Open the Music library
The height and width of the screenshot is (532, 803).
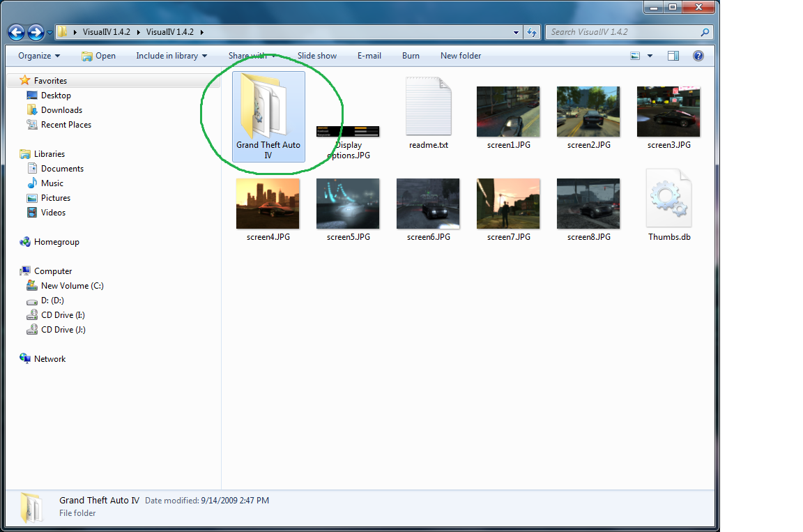[x=52, y=183]
